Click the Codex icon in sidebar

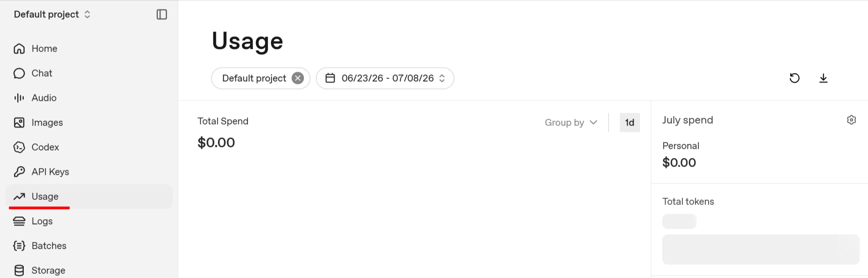click(x=19, y=147)
